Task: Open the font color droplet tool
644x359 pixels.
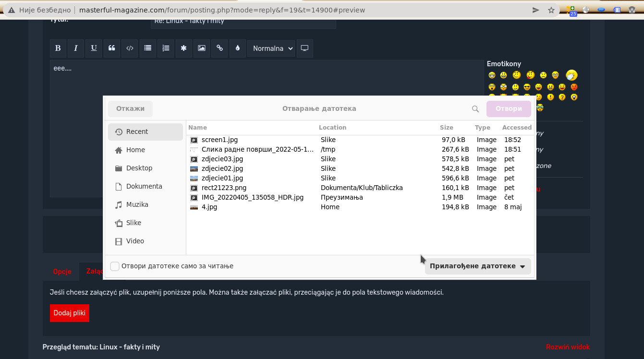Action: coord(237,48)
